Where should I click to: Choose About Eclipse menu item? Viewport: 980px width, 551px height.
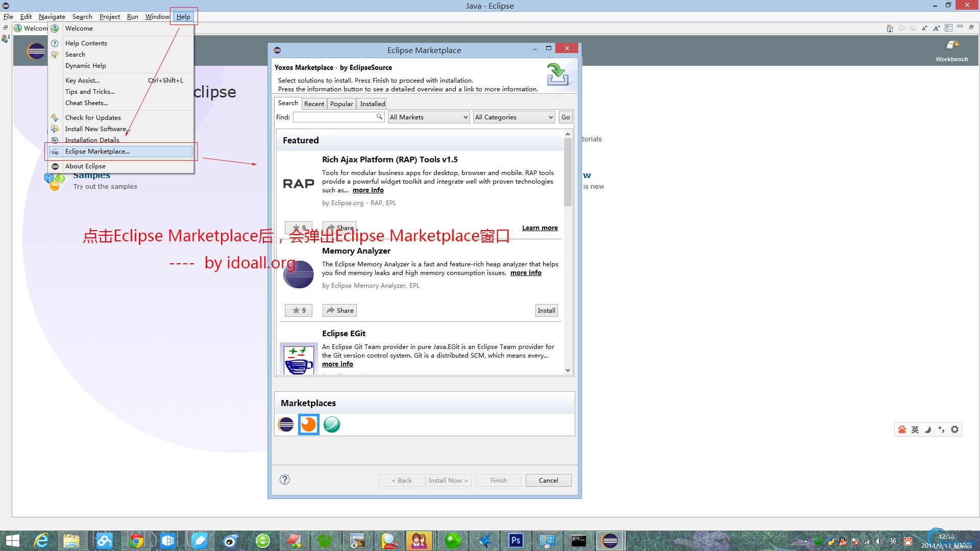120,166
